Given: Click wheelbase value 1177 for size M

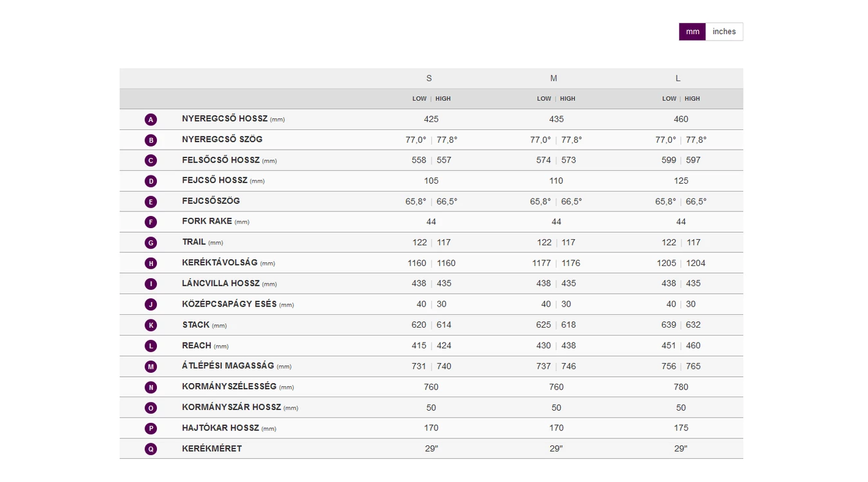Looking at the screenshot, I should [541, 263].
